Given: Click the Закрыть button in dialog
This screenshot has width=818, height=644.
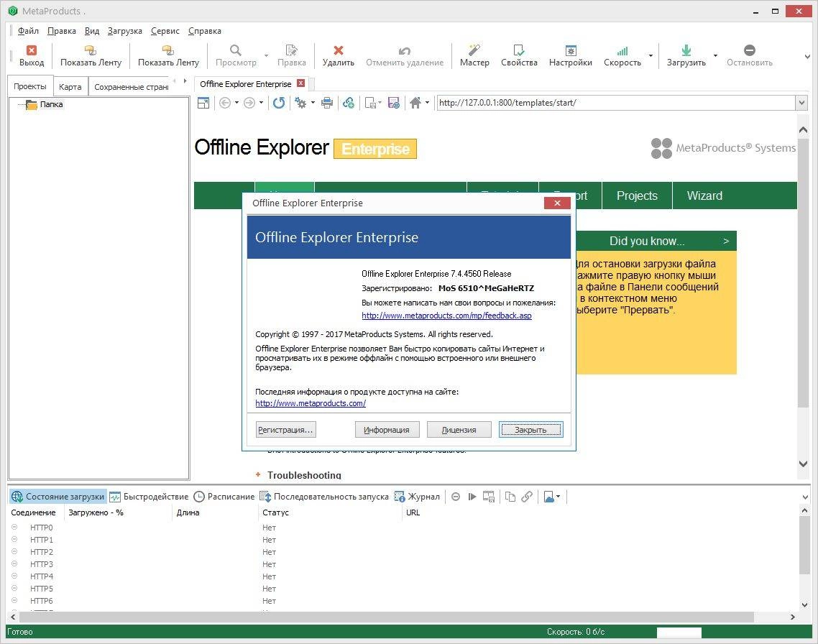Looking at the screenshot, I should (x=530, y=430).
